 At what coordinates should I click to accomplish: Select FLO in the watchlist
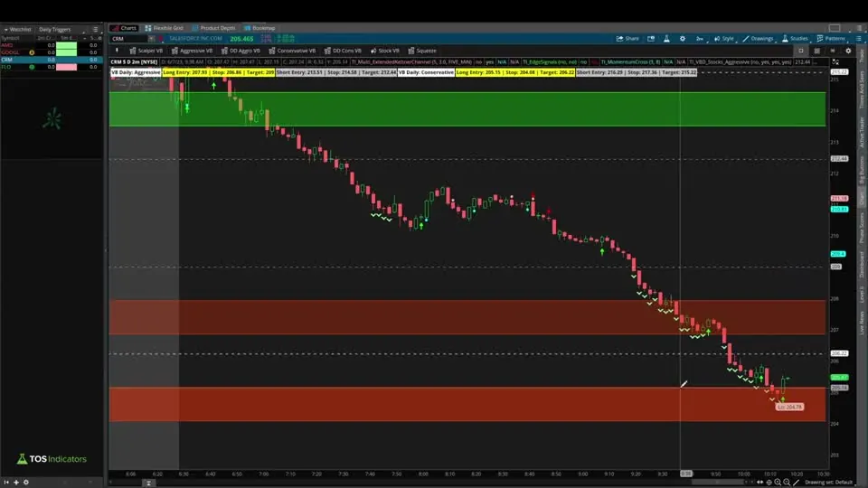pyautogui.click(x=6, y=66)
